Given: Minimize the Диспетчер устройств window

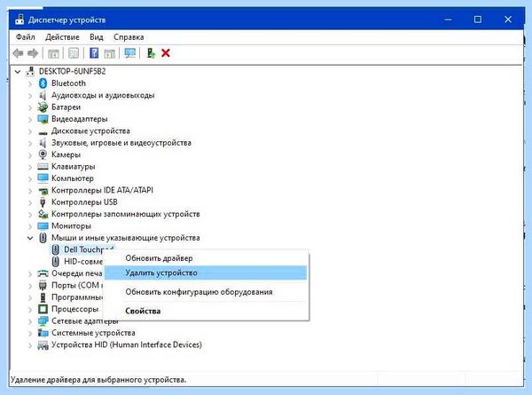Looking at the screenshot, I should click(448, 20).
